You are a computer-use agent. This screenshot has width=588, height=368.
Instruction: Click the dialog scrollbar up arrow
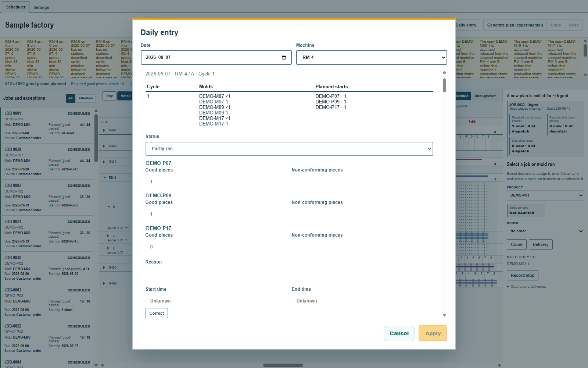pos(444,72)
